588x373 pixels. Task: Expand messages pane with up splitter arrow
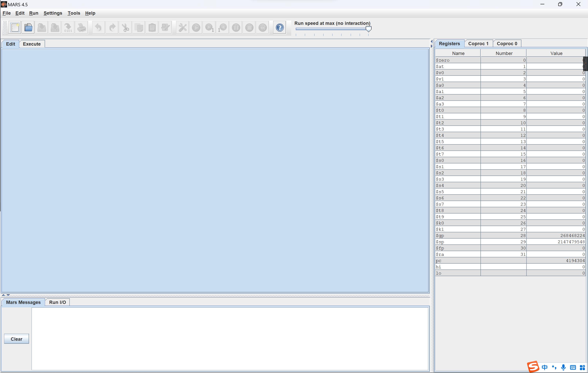(3, 295)
